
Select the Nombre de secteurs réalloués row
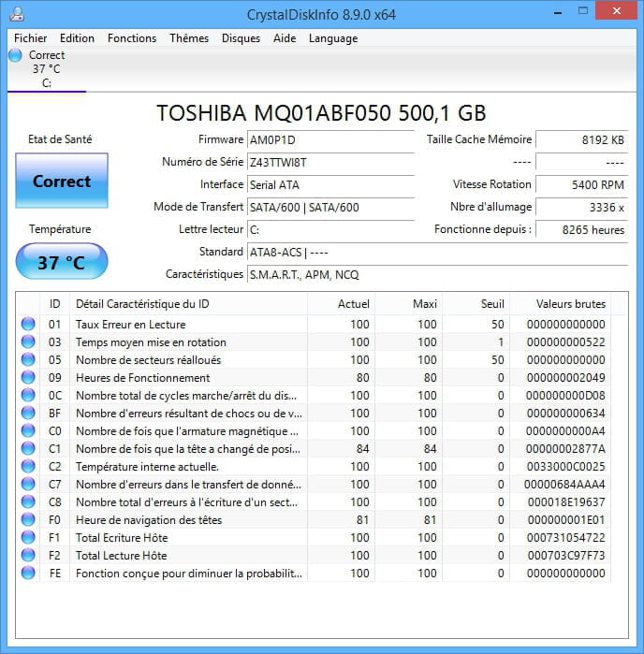314,359
